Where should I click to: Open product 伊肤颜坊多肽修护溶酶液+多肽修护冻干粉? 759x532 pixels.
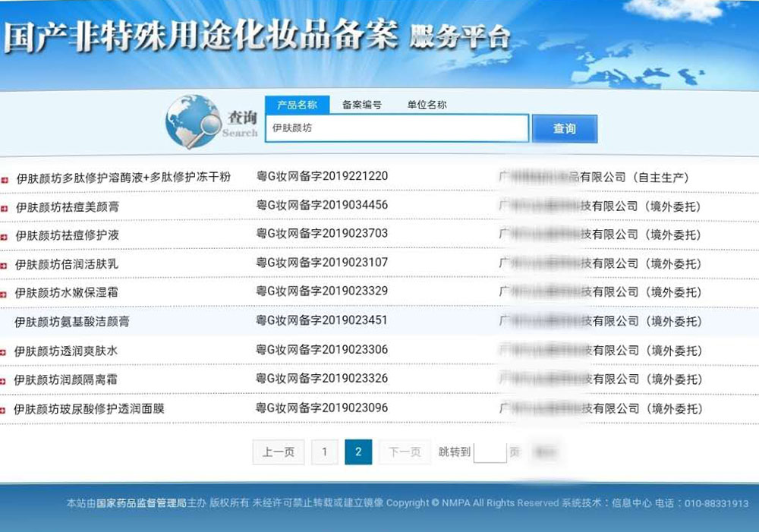click(x=124, y=178)
